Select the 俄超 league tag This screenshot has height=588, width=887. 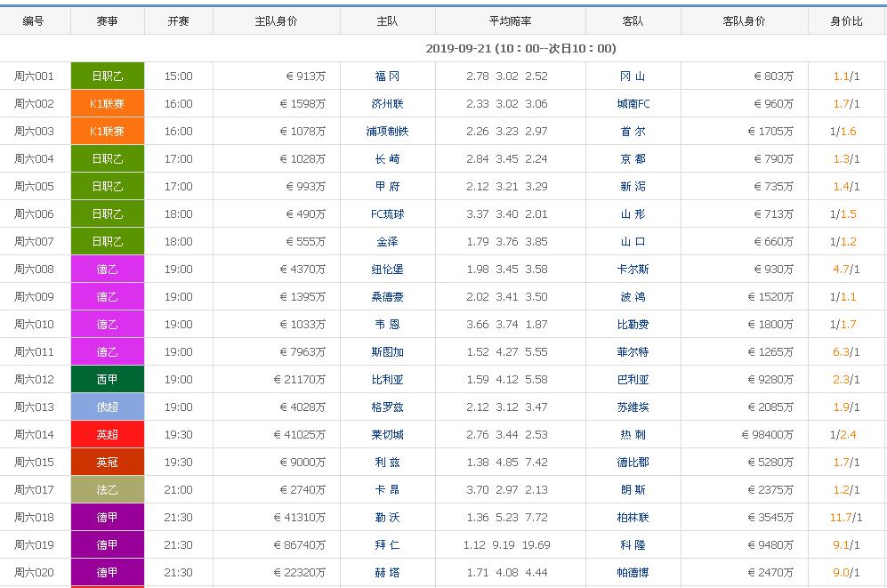(x=108, y=407)
